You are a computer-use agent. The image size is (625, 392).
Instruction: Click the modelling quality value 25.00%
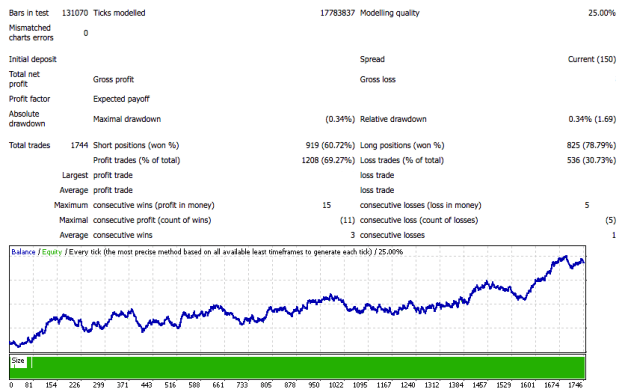tap(602, 13)
